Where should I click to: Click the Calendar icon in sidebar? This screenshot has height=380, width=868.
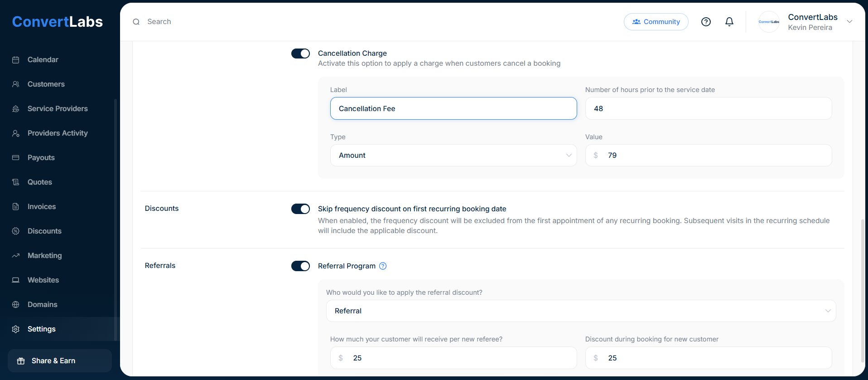pyautogui.click(x=16, y=60)
